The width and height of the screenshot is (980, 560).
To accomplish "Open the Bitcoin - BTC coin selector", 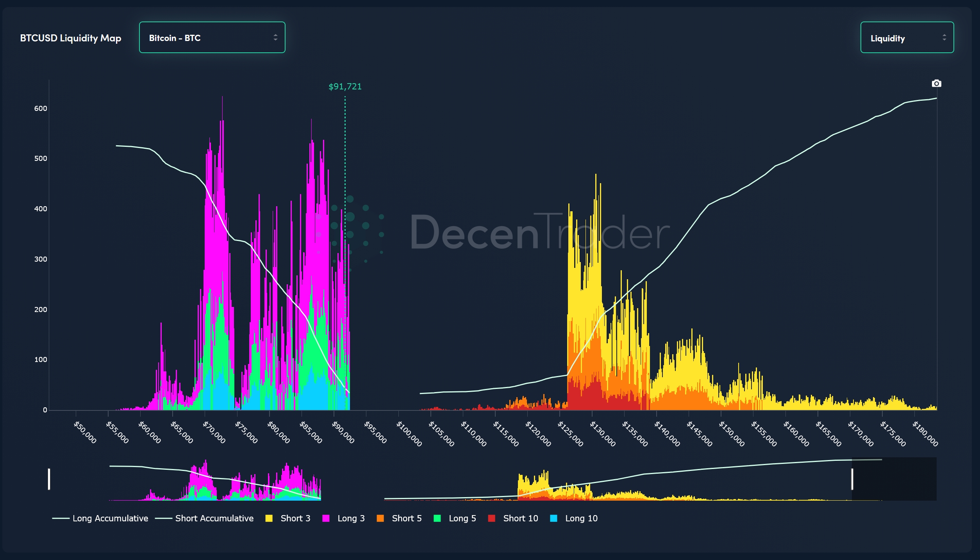I will click(x=212, y=37).
